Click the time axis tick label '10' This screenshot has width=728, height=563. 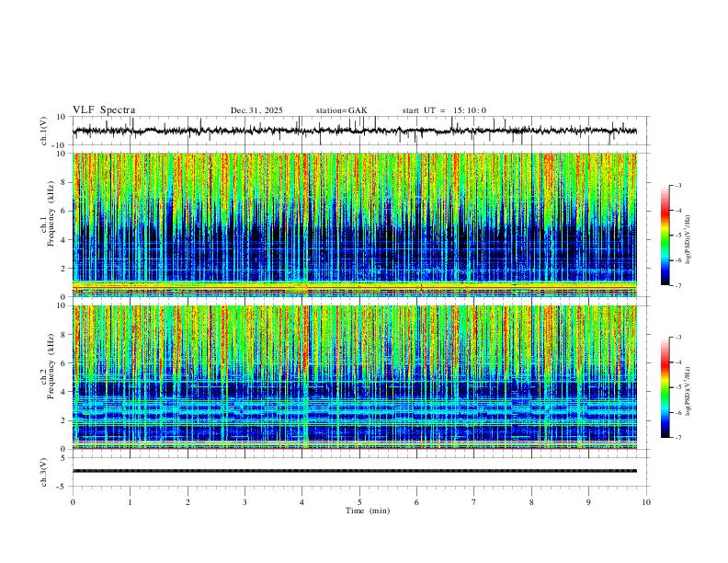click(x=646, y=502)
